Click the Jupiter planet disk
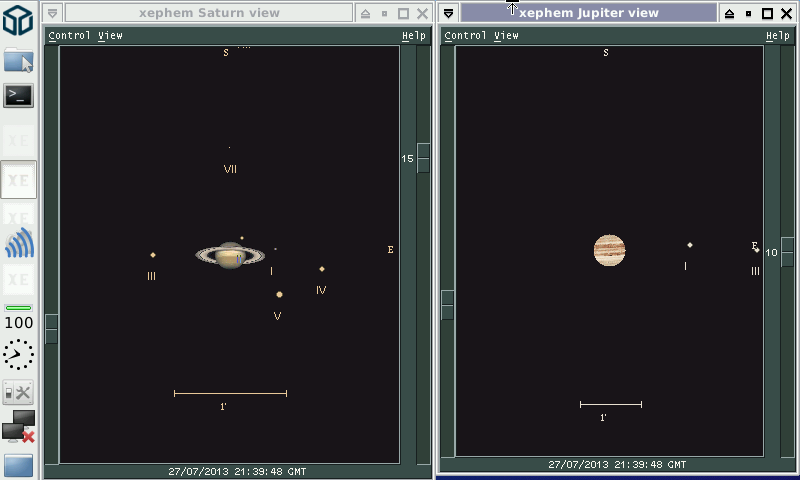 point(610,250)
